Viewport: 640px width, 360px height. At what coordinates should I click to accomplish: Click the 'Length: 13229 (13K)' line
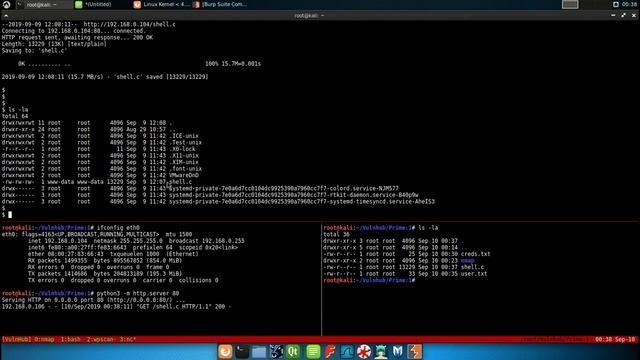pos(54,44)
